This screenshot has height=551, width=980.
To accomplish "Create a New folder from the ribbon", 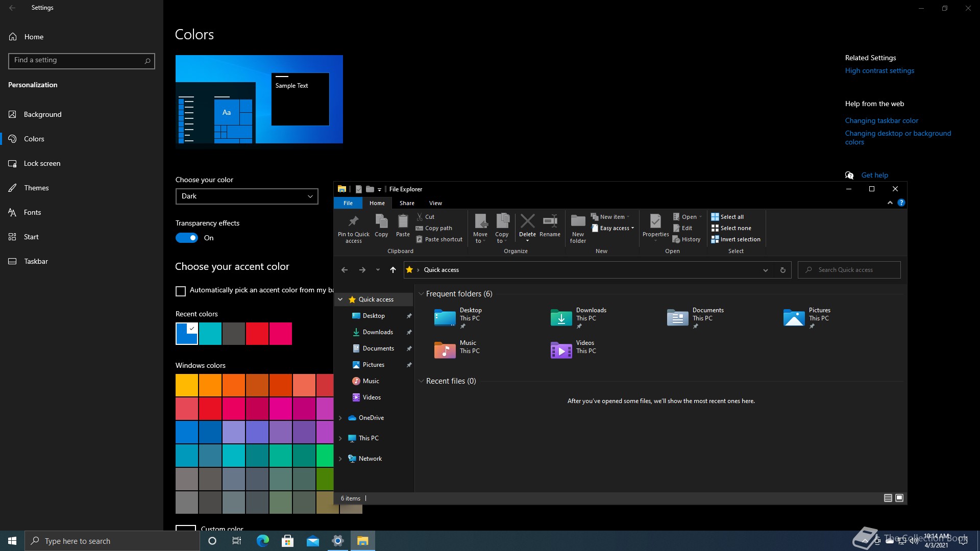I will [578, 228].
